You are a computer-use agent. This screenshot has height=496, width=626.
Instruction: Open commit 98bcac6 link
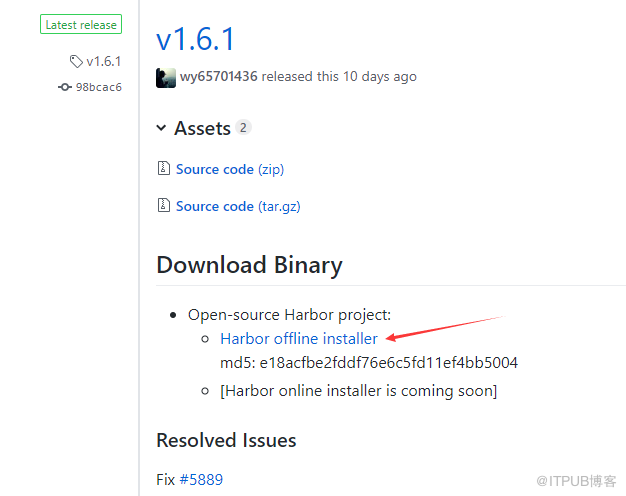click(x=98, y=87)
